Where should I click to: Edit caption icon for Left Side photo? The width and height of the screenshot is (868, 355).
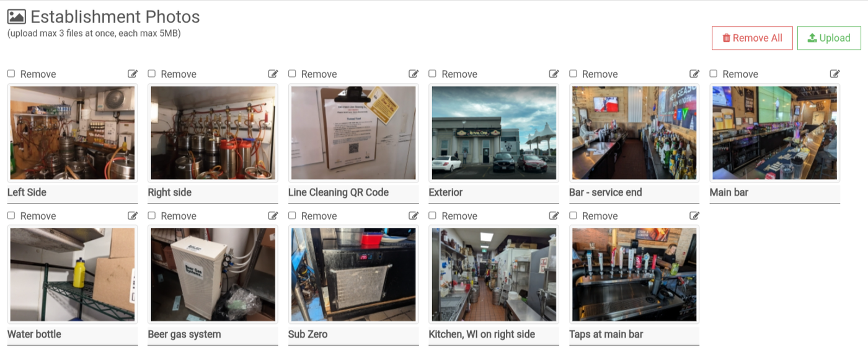133,74
